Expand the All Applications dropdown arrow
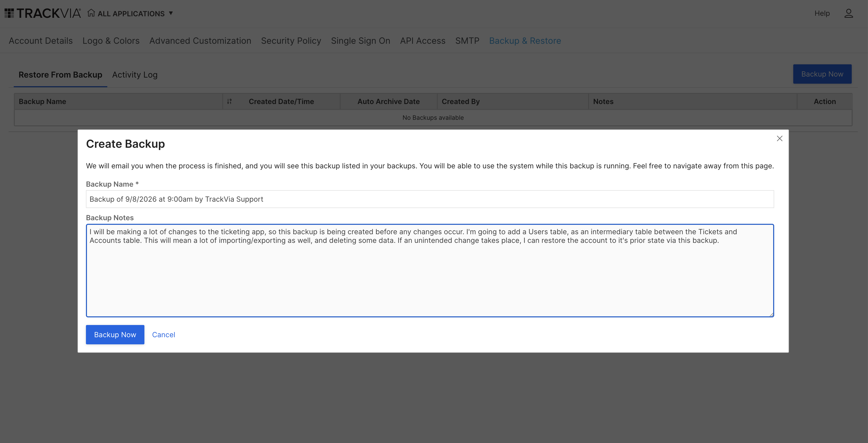Viewport: 868px width, 443px height. coord(171,13)
